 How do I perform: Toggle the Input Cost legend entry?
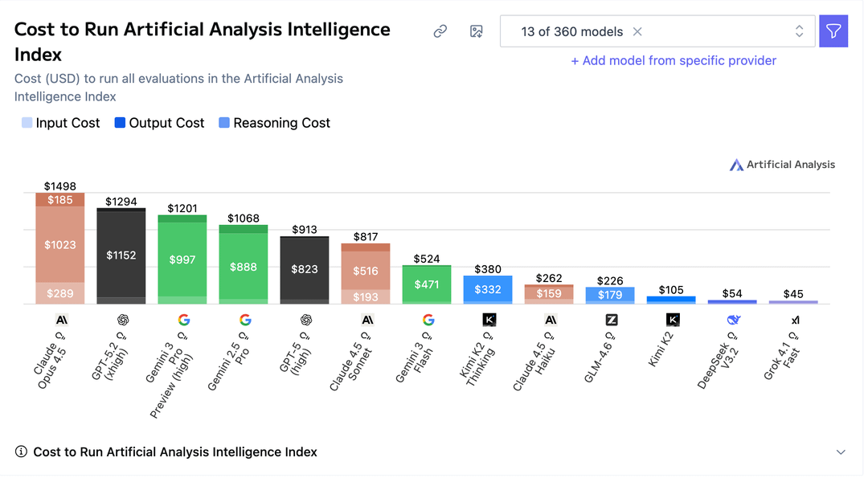(x=60, y=123)
